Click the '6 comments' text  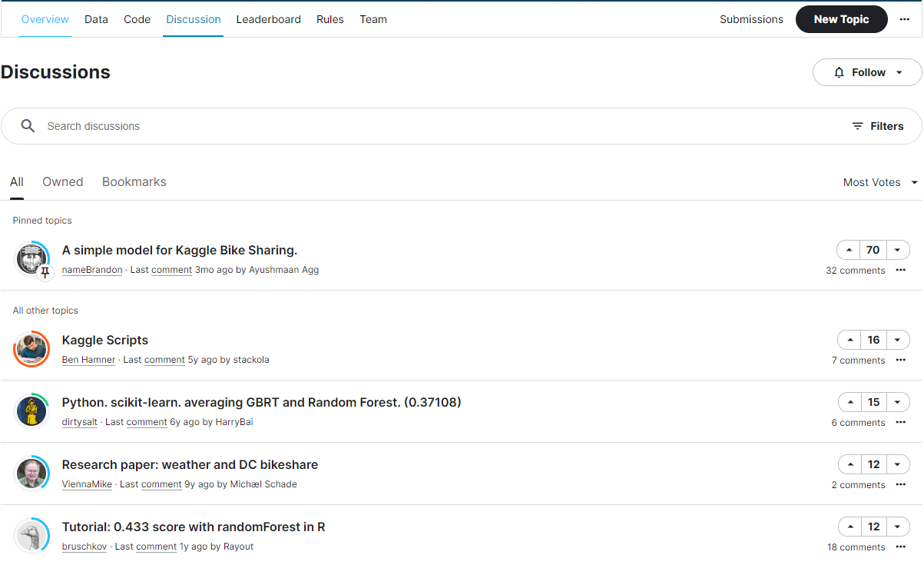pos(859,423)
